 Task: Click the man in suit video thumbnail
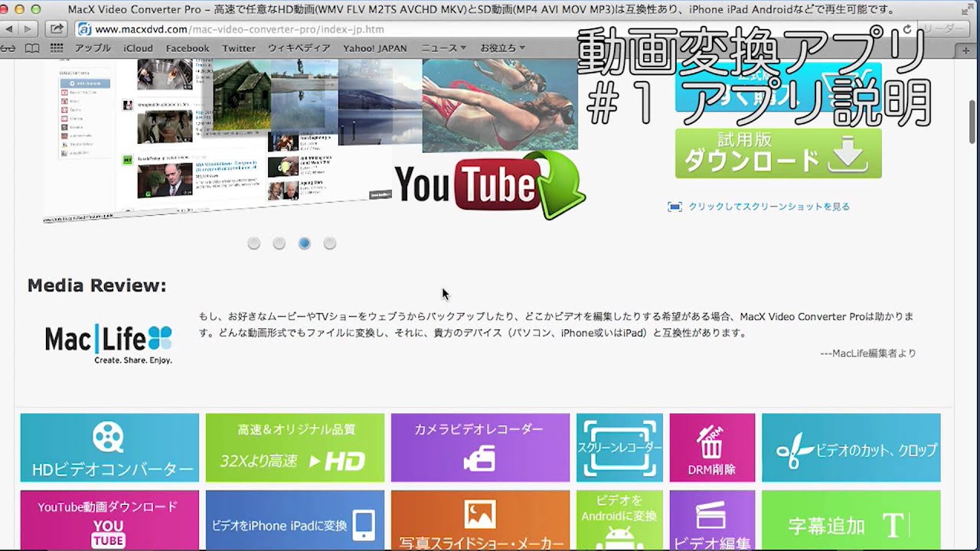pos(165,178)
